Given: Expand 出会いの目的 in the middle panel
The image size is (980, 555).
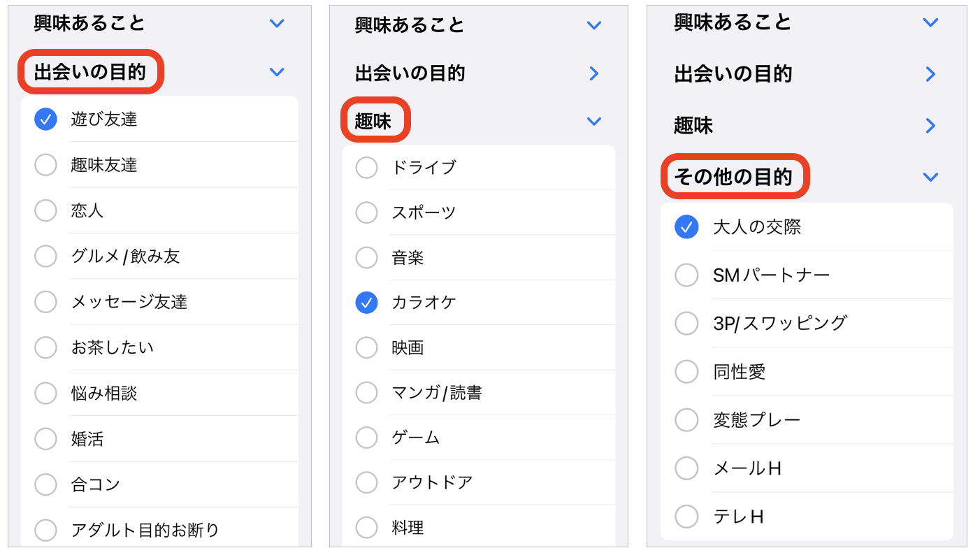Looking at the screenshot, I should point(593,73).
